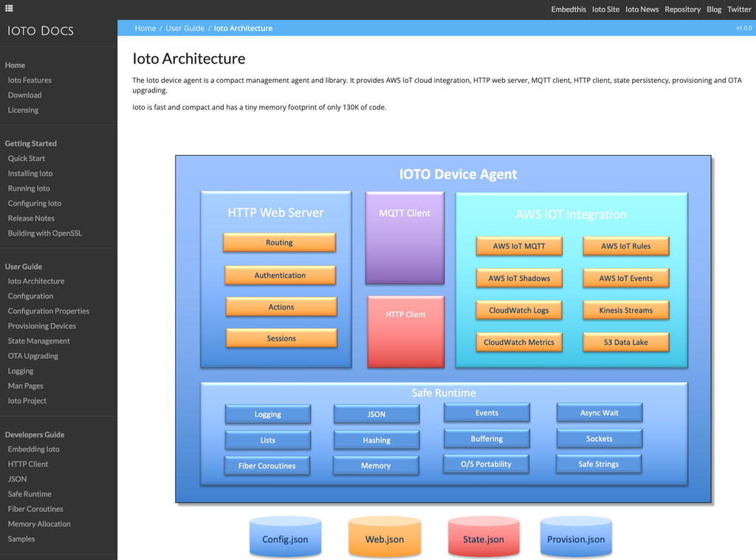The width and height of the screenshot is (756, 560).
Task: Click the S3 Data Lake box
Action: point(626,342)
